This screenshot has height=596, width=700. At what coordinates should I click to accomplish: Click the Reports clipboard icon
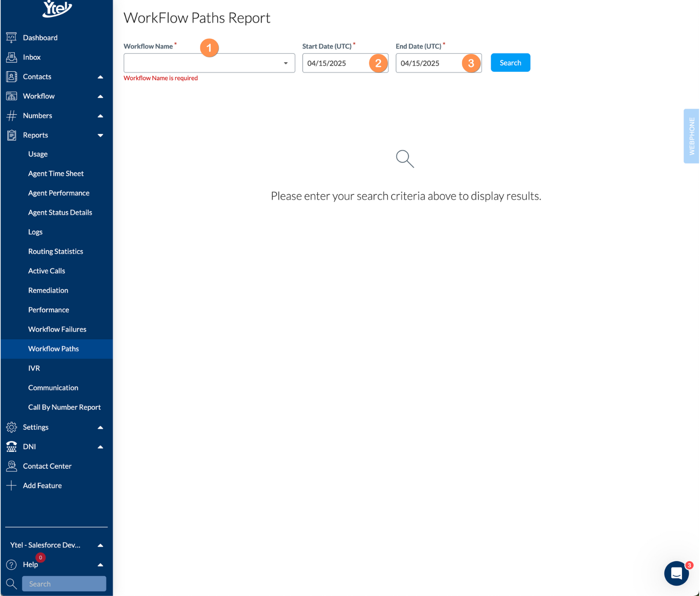click(x=11, y=135)
